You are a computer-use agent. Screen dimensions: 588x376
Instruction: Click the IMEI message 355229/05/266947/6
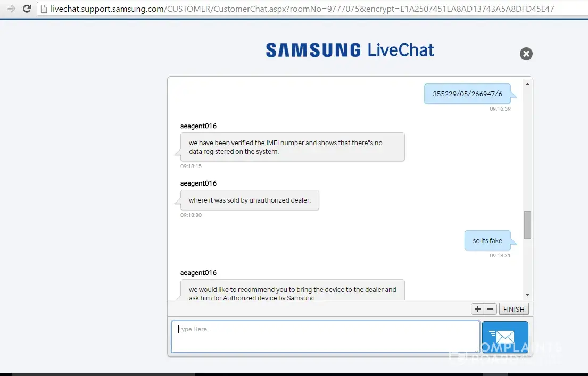pyautogui.click(x=467, y=94)
